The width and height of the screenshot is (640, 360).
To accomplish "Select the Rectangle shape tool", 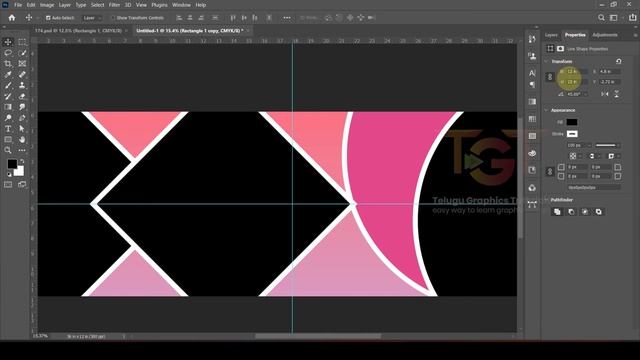I will [8, 140].
